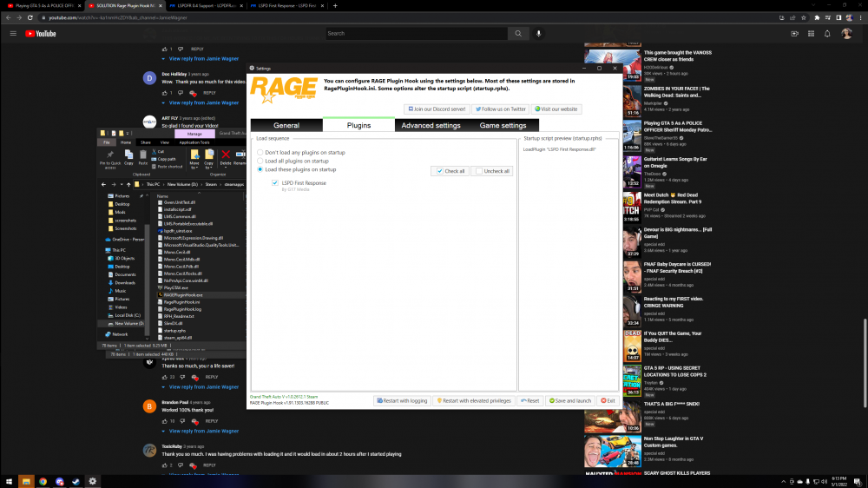Click REPLY under ToxicRuby's comment

pyautogui.click(x=209, y=465)
